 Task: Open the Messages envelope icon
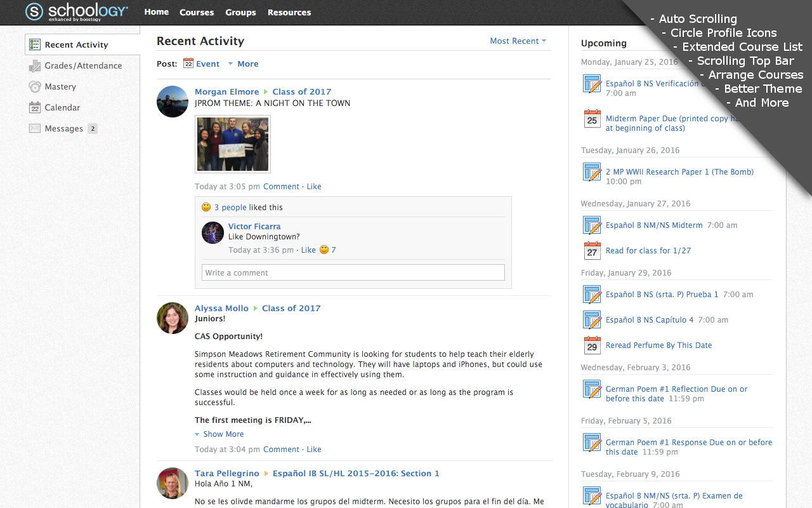click(35, 128)
